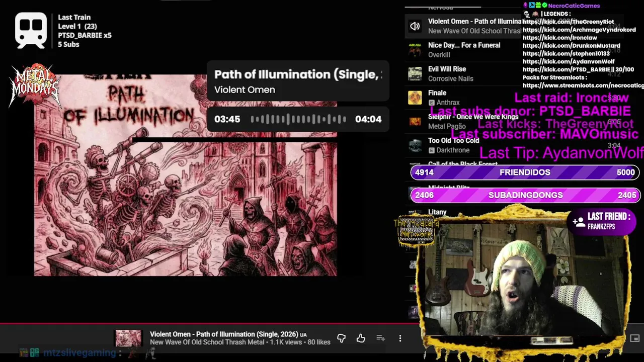Click the NecroCaticGames chat username
The image size is (644, 362).
pos(574,6)
